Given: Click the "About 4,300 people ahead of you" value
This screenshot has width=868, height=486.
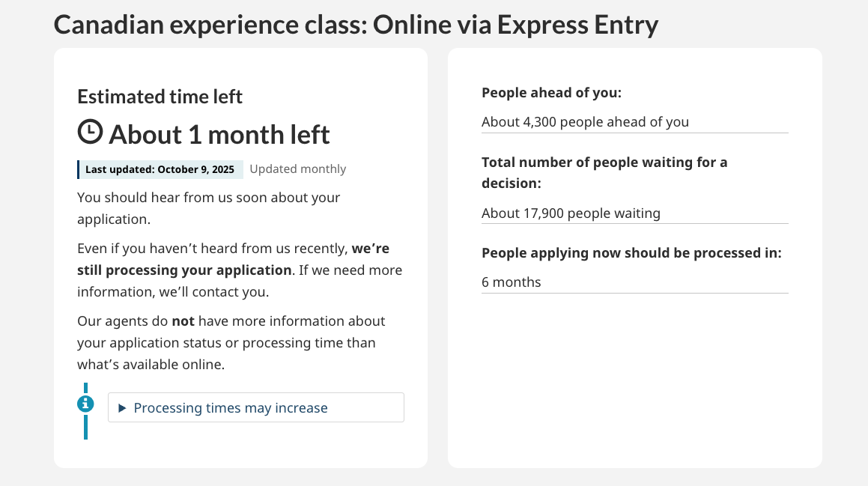Looking at the screenshot, I should click(x=585, y=121).
